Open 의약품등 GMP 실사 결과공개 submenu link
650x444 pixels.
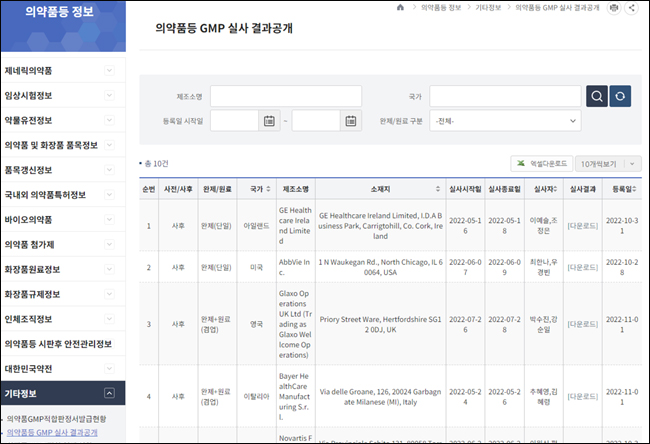click(52, 432)
